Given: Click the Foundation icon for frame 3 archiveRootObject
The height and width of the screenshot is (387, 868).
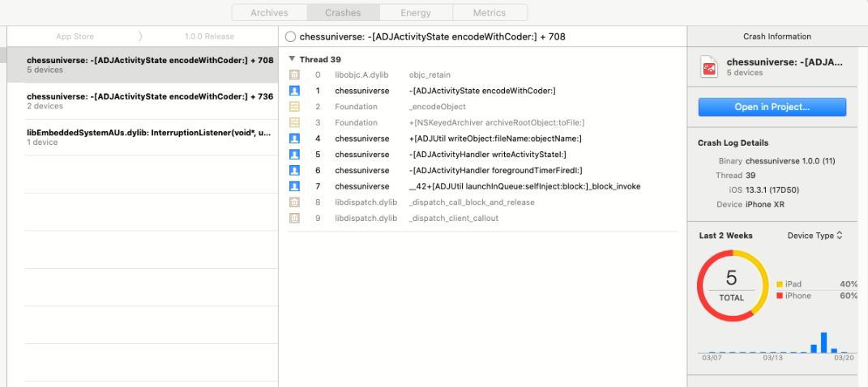Looking at the screenshot, I should 294,123.
